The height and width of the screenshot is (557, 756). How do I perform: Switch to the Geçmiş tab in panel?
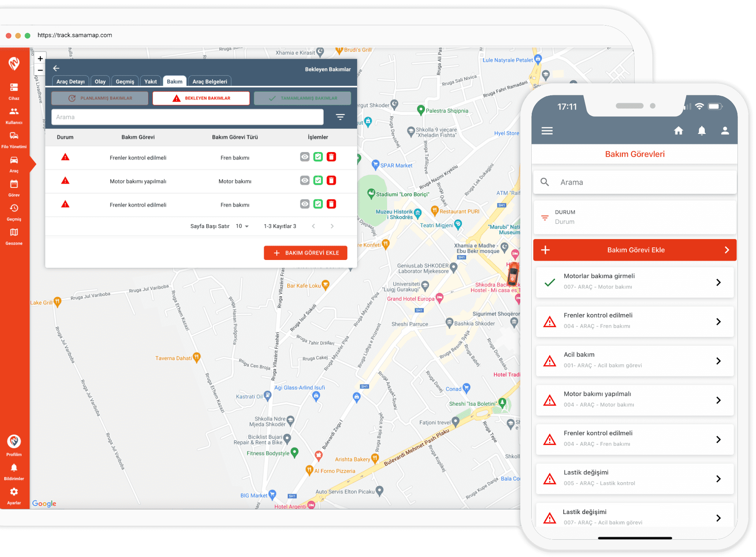click(x=125, y=82)
